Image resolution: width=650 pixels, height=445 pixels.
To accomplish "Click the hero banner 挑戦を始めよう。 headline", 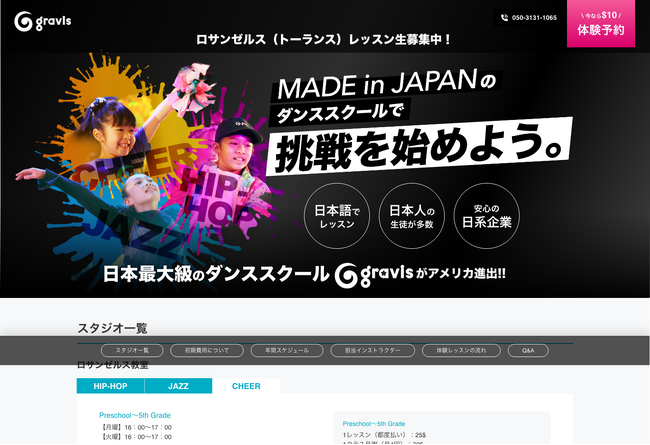I will click(420, 147).
